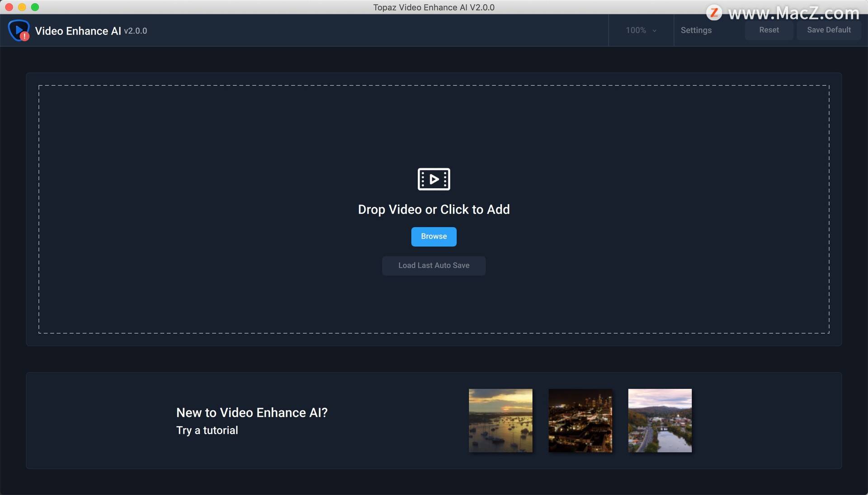Screen dimensions: 868x495
Task: Enable auto-save toggle in settings
Action: point(696,30)
